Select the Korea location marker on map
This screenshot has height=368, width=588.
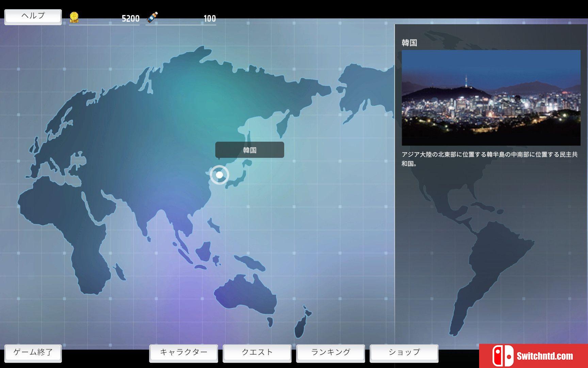pyautogui.click(x=219, y=175)
